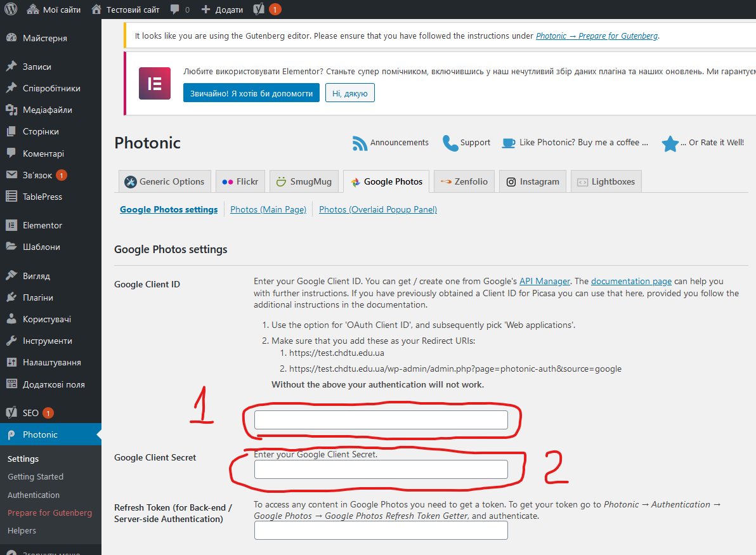The image size is (756, 555).
Task: Open the Zenfolio tab
Action: pos(464,181)
